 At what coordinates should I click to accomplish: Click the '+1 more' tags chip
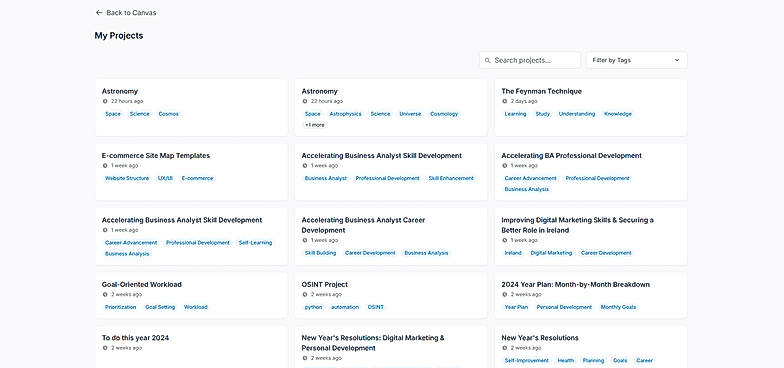tap(314, 125)
